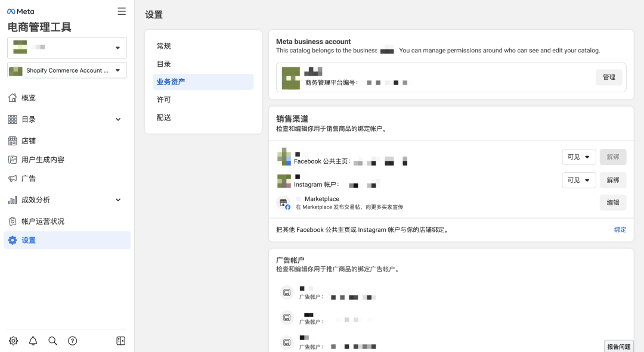This screenshot has width=644, height=352.
Task: Click the 店铺 shops icon in sidebar
Action: click(x=13, y=140)
